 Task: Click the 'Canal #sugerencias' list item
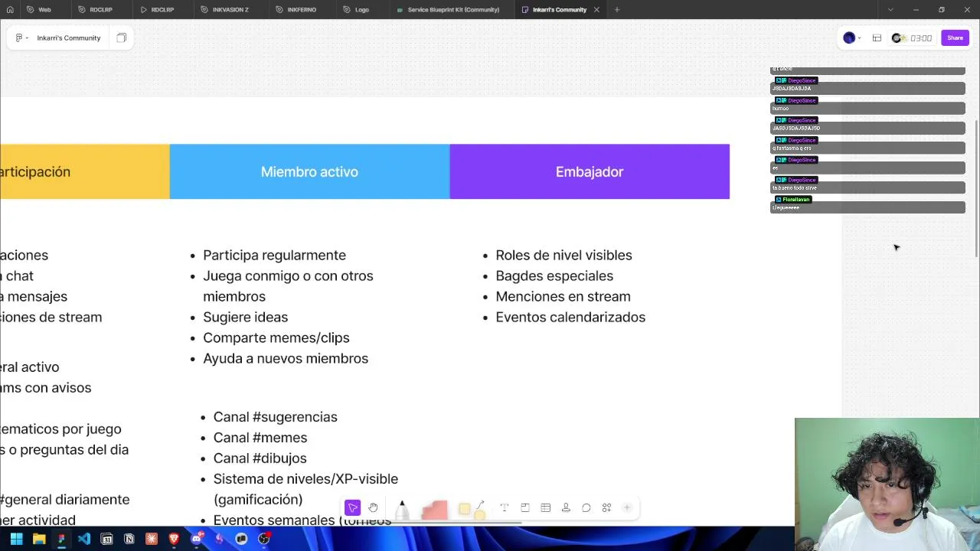click(x=275, y=417)
